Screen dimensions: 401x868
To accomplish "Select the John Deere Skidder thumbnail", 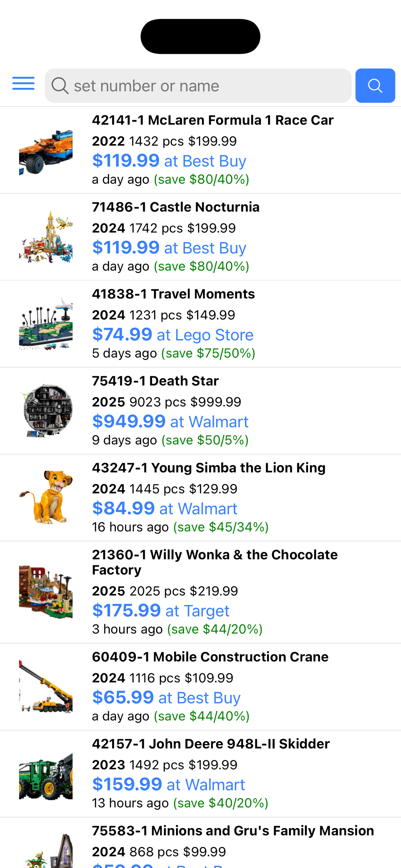I will click(x=46, y=775).
